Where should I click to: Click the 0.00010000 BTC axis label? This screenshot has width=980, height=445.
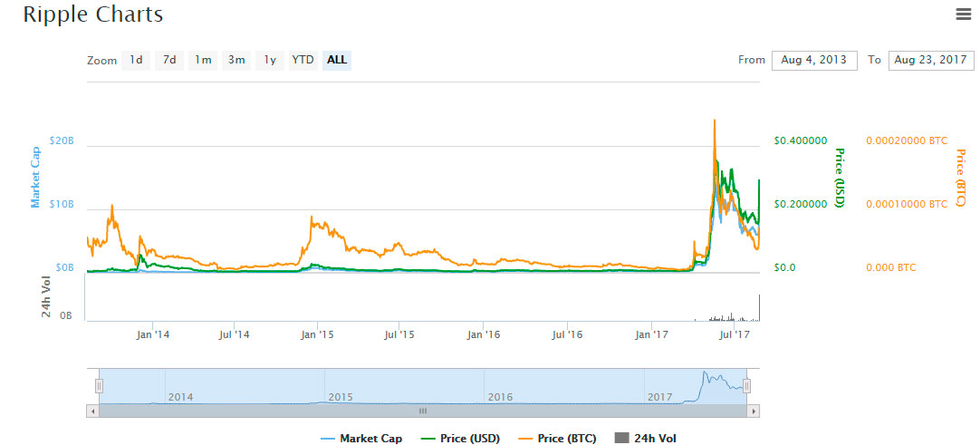907,205
